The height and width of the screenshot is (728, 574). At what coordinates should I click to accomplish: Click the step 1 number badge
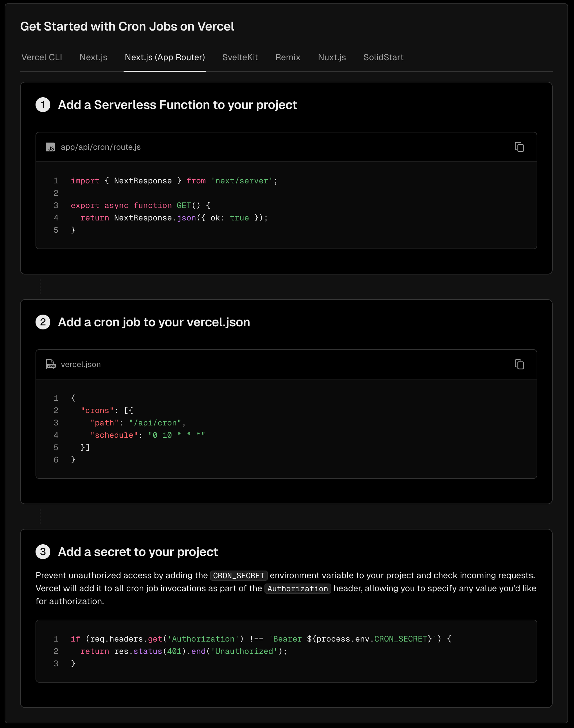pyautogui.click(x=43, y=105)
